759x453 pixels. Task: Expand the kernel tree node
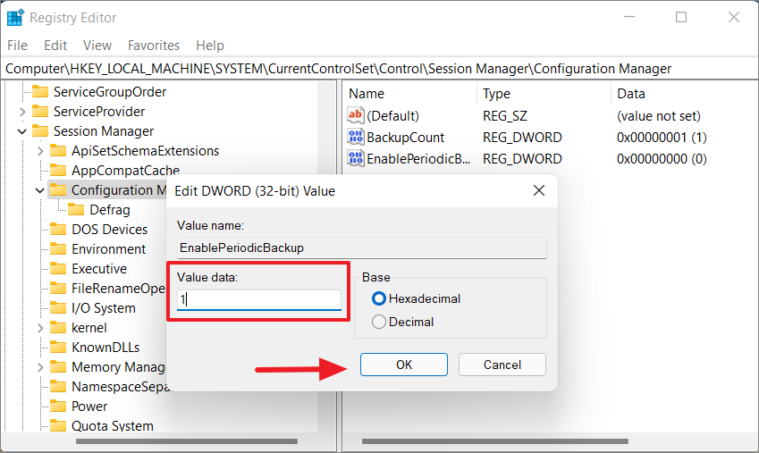(x=41, y=328)
